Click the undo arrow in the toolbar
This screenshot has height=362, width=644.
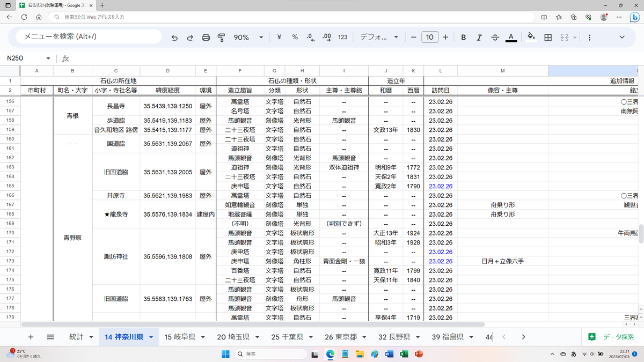pyautogui.click(x=174, y=38)
